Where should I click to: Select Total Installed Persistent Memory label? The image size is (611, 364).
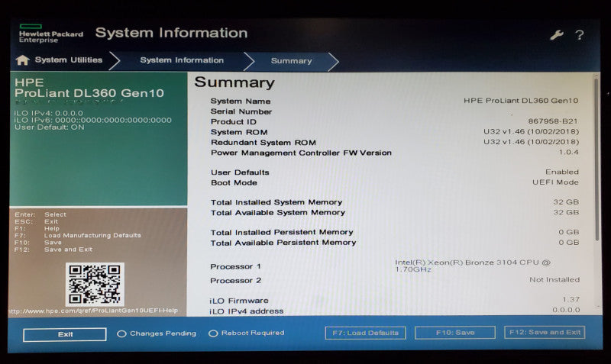point(282,233)
